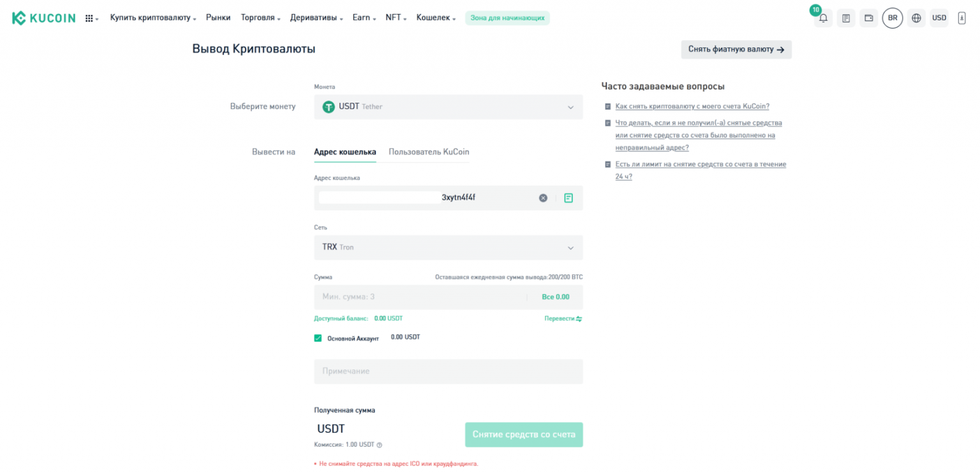Open the saved address book icon

click(x=568, y=198)
